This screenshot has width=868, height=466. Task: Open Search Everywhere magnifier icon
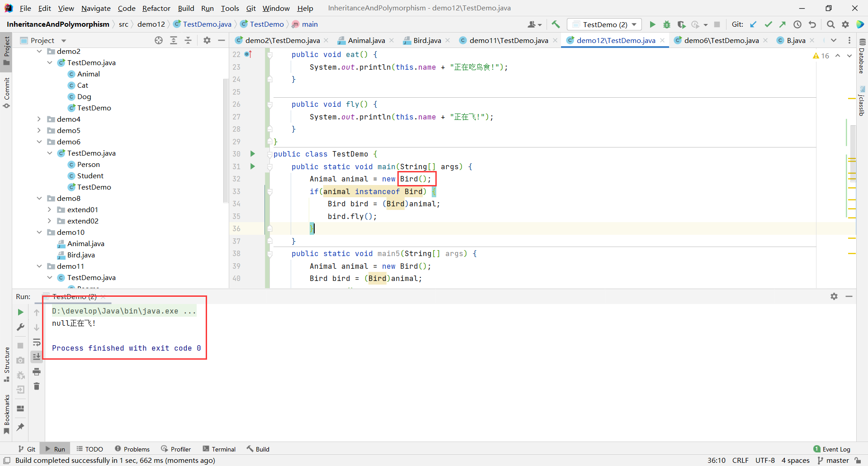[x=831, y=24]
